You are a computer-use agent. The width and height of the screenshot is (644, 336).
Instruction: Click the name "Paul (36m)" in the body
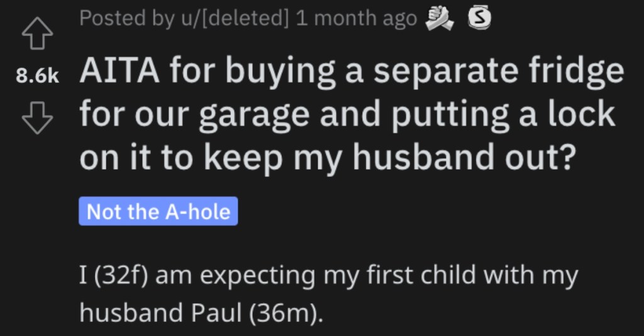tap(257, 313)
